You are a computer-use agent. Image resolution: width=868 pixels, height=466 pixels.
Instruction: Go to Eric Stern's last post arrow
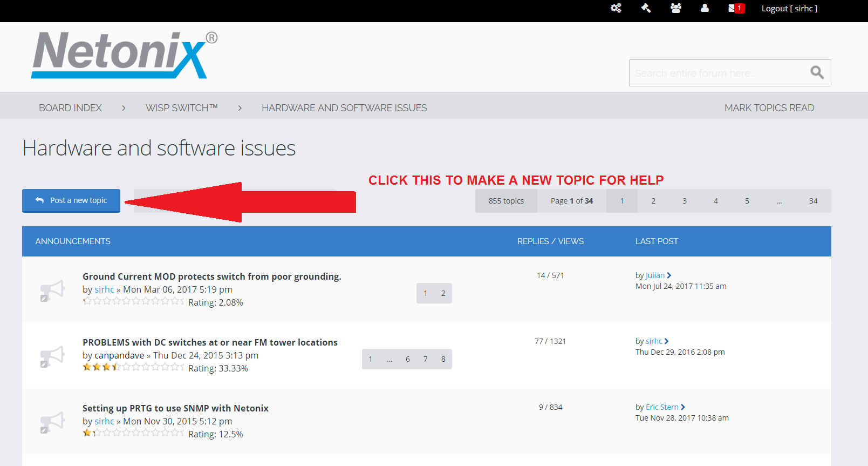683,407
